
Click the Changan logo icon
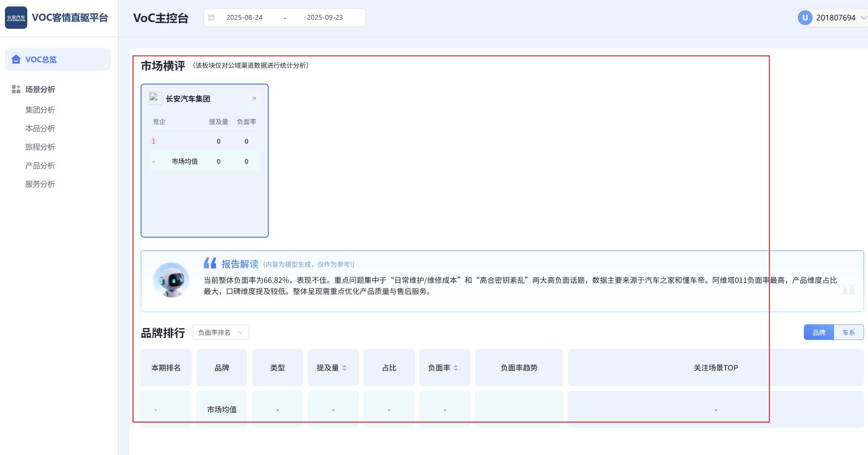16,18
